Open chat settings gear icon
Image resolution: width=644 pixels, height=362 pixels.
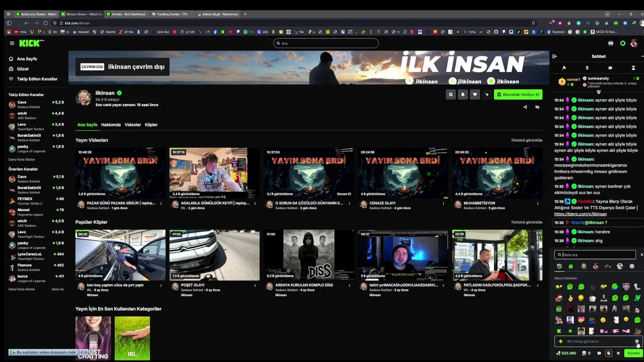[x=618, y=353]
